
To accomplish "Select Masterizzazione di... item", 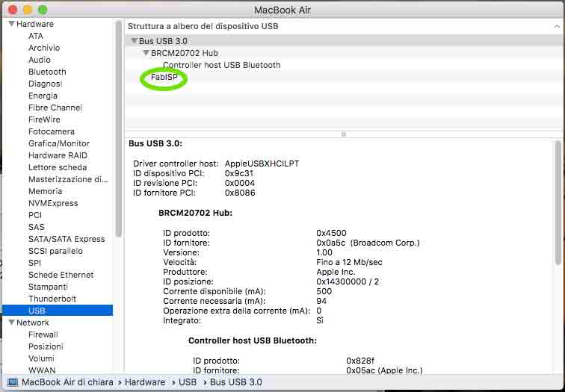I will tap(68, 179).
